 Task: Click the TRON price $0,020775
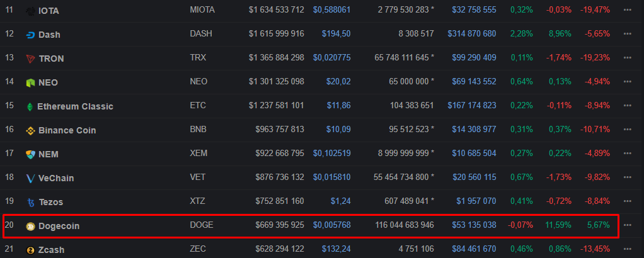[332, 57]
